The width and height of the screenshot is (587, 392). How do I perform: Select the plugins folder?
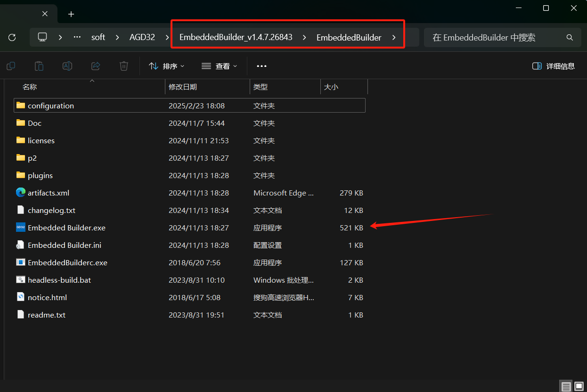click(40, 175)
